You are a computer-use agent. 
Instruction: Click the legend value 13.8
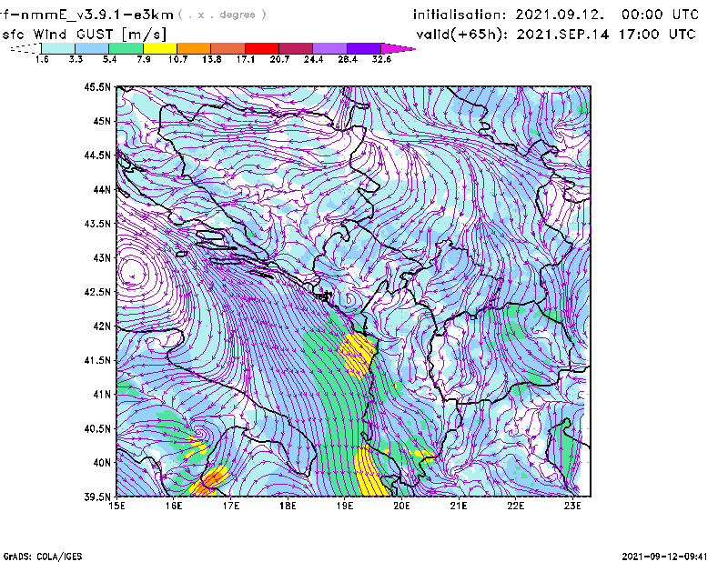pos(212,59)
